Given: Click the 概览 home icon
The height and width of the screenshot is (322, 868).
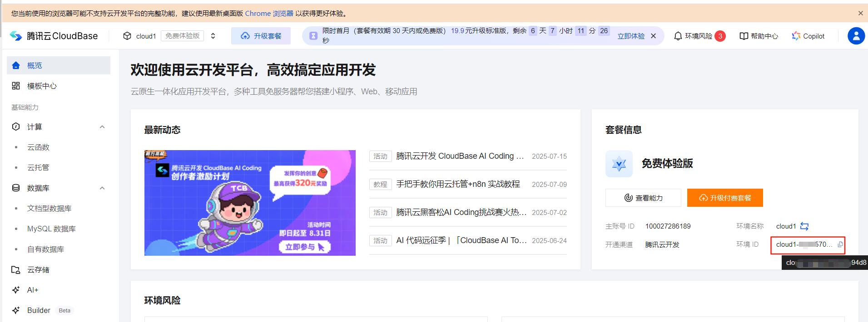Looking at the screenshot, I should click(16, 65).
